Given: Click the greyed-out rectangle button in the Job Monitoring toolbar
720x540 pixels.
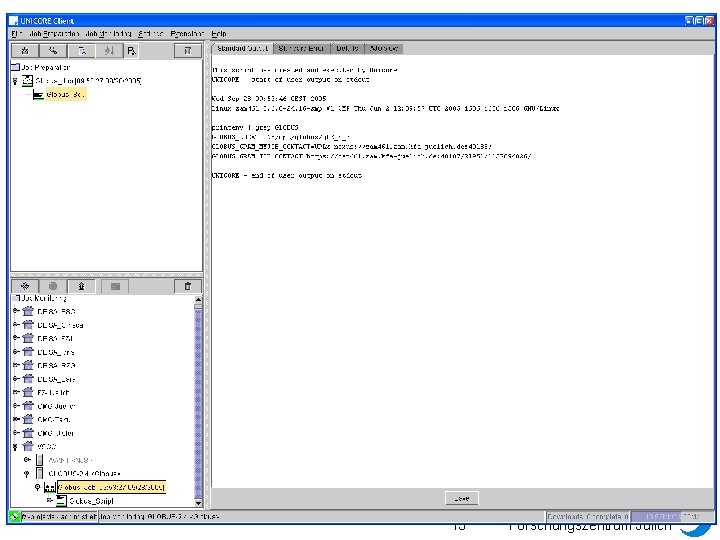Looking at the screenshot, I should 115,286.
